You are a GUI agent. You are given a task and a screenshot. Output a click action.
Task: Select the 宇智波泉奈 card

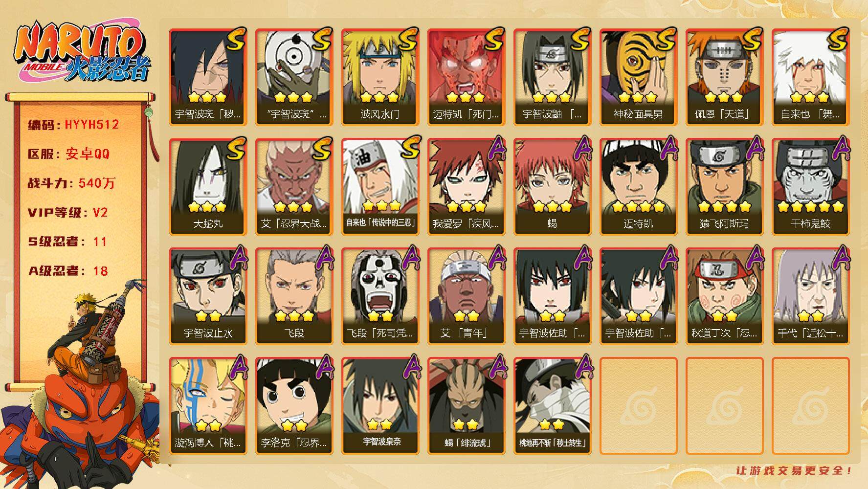coord(380,406)
